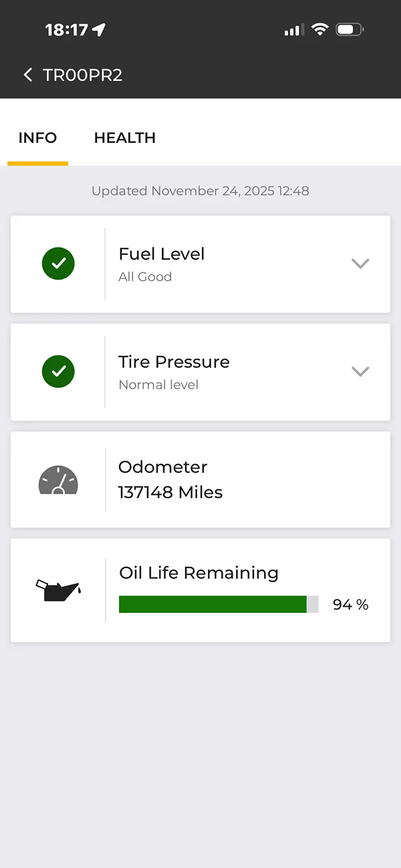
Task: Tap the 137148 Miles odometer reading
Action: point(170,492)
